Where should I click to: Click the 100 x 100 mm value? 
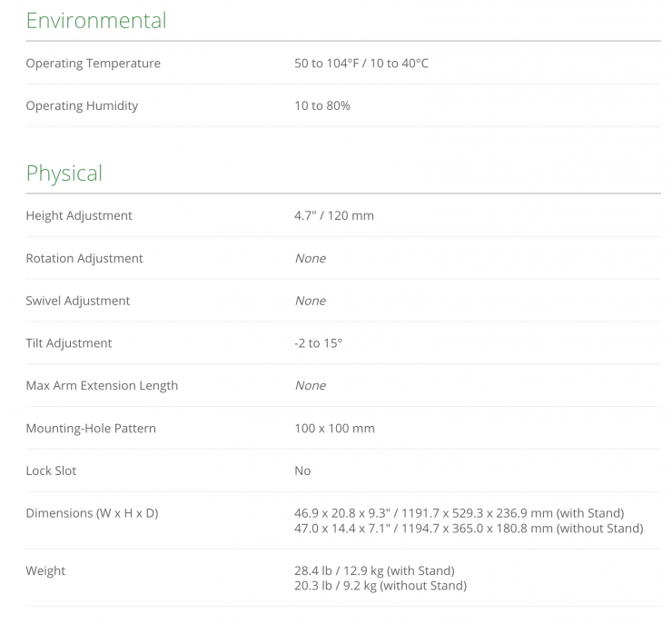334,429
